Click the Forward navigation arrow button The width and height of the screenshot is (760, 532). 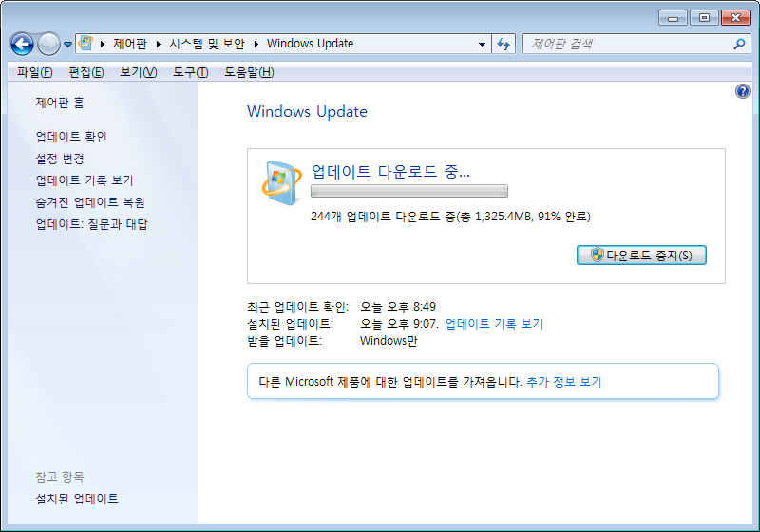48,44
